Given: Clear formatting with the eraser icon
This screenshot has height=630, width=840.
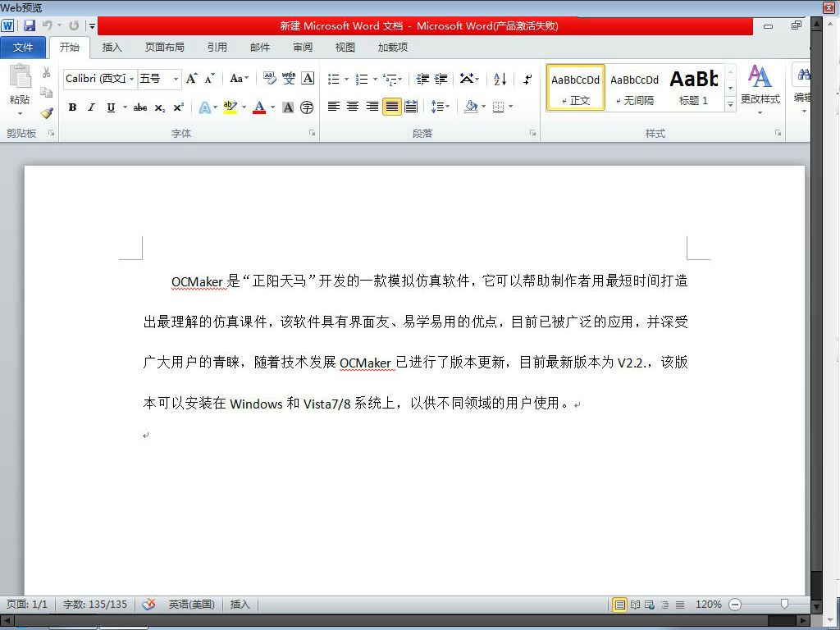Looking at the screenshot, I should [269, 79].
